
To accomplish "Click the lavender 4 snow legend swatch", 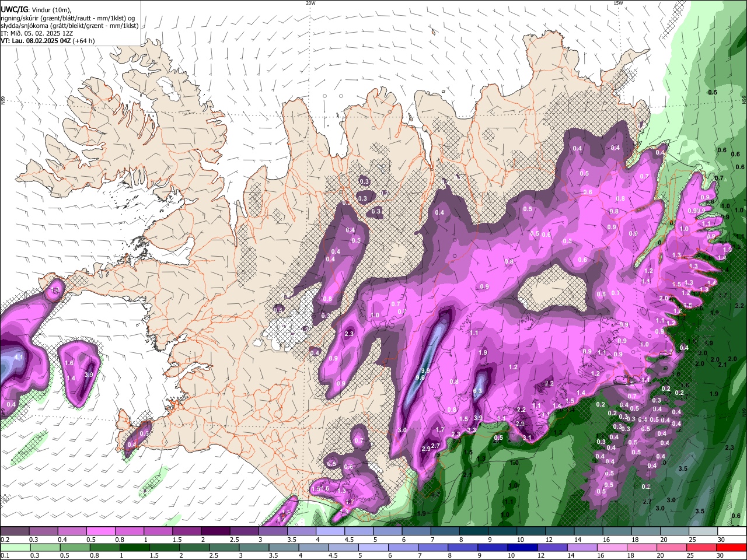I will coord(329,531).
